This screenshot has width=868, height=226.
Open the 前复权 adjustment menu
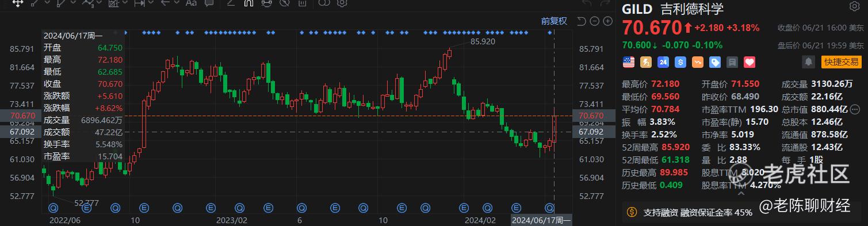point(554,21)
